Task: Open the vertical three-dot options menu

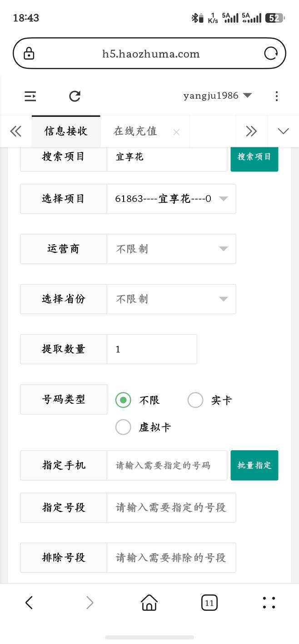Action: point(277,96)
